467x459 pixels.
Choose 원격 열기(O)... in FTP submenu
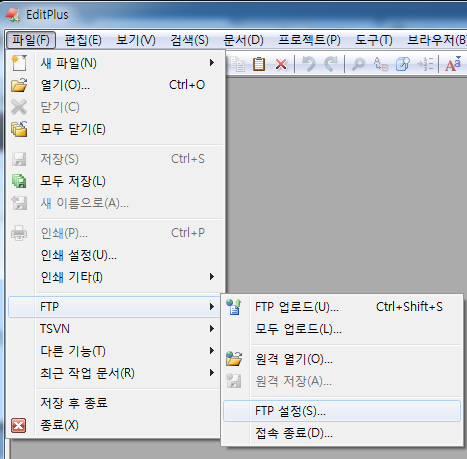[342, 359]
